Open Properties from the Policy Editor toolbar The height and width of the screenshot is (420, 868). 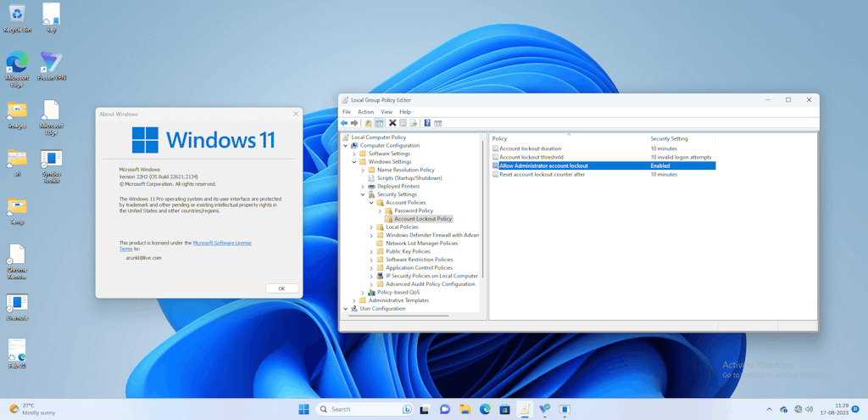(x=403, y=123)
